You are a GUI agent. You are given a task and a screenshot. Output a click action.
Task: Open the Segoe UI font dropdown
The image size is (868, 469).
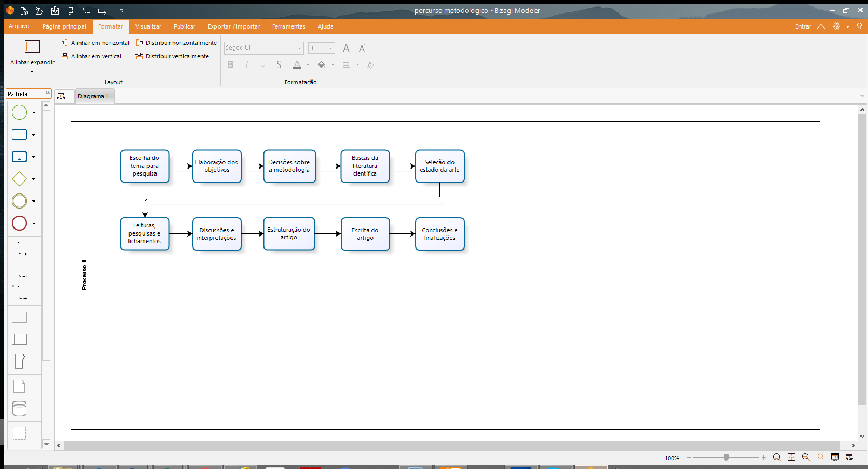click(x=299, y=48)
